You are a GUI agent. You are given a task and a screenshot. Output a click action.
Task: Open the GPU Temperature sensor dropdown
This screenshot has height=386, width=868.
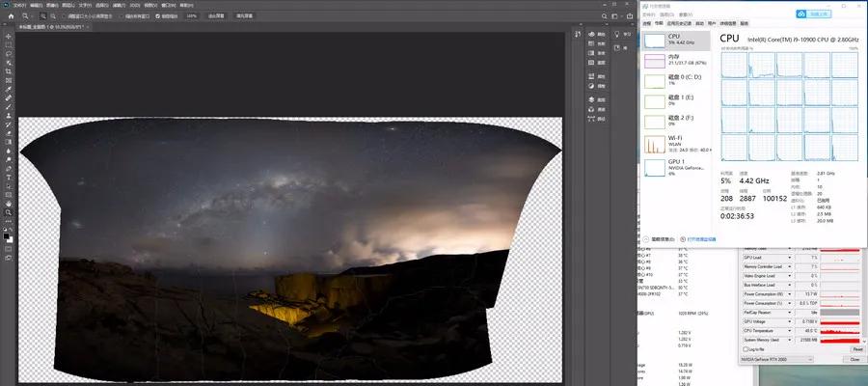[789, 329]
